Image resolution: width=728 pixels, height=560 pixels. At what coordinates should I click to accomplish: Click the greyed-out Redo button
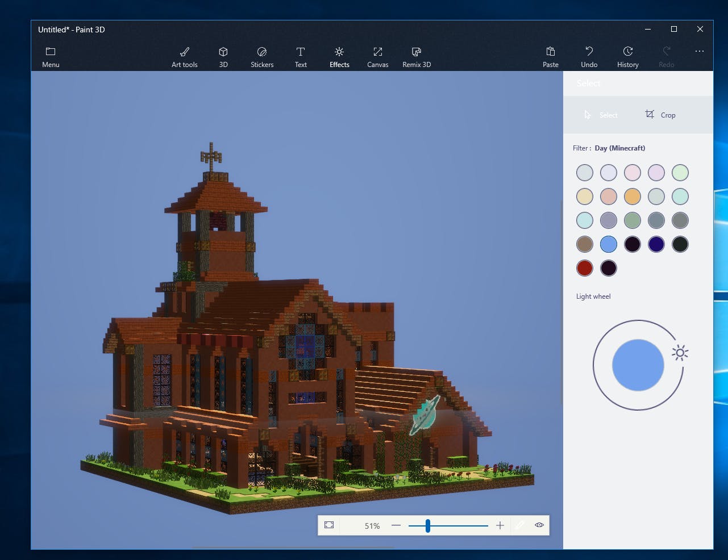(x=667, y=57)
